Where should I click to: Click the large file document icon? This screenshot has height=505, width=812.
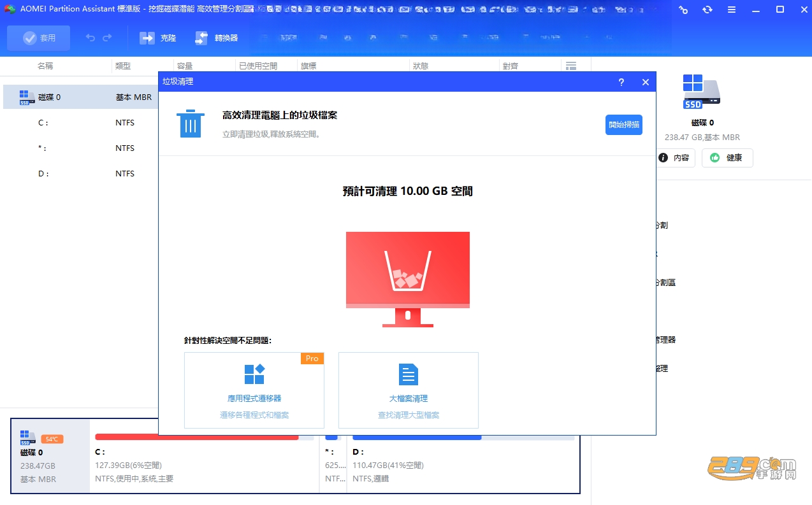(x=409, y=374)
